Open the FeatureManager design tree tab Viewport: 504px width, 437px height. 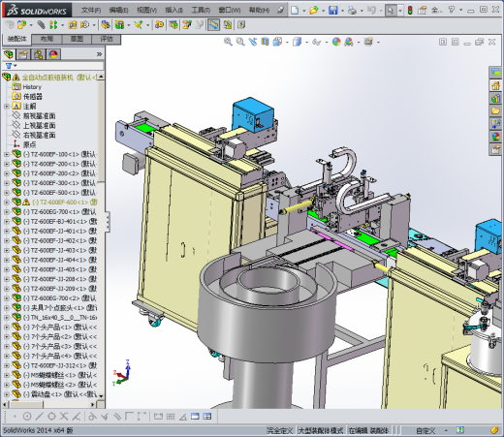pos(9,54)
